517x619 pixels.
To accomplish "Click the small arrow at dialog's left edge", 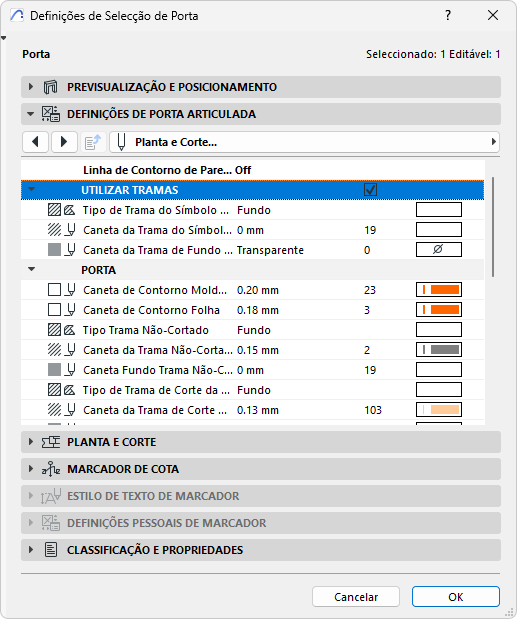I will tap(4, 38).
